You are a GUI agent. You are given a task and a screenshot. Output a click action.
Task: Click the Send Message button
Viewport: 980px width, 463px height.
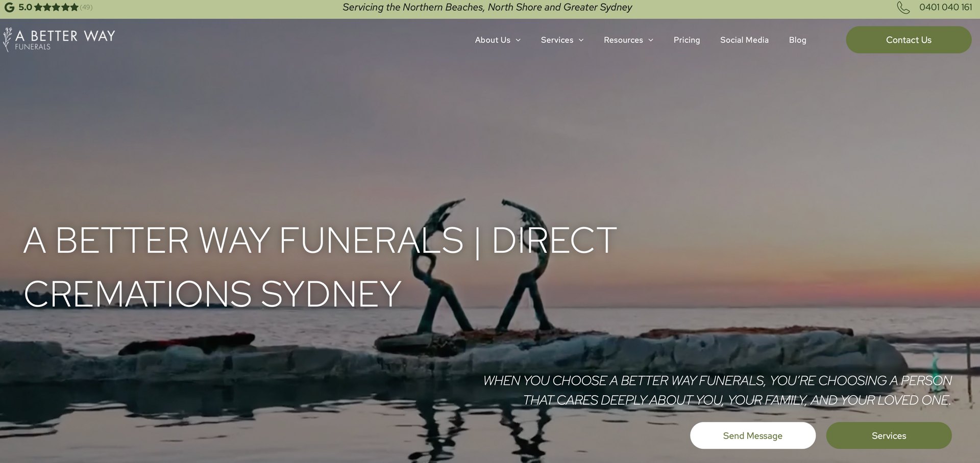pyautogui.click(x=753, y=435)
